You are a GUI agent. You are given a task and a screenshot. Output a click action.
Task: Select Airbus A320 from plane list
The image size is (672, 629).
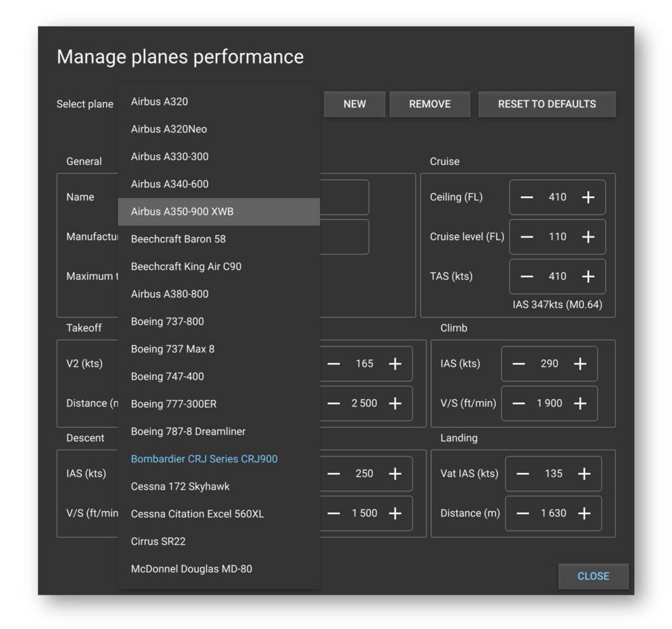[219, 102]
